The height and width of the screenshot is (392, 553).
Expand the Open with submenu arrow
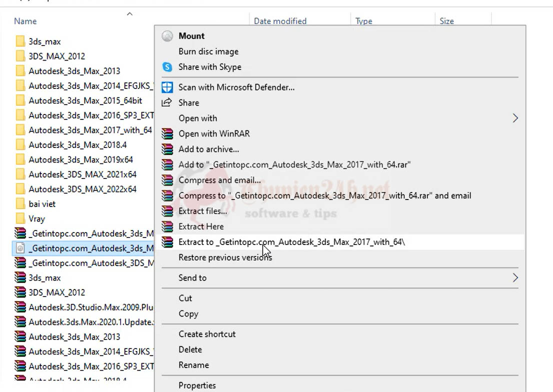tap(515, 118)
